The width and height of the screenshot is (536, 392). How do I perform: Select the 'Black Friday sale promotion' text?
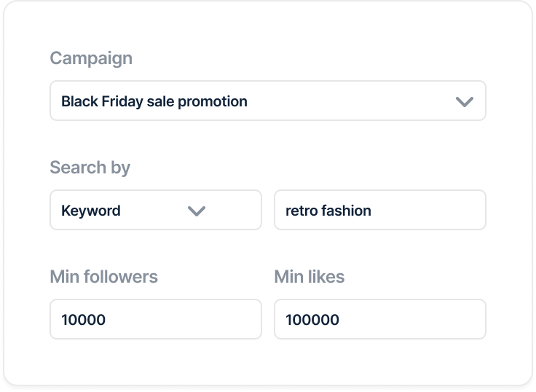point(154,101)
